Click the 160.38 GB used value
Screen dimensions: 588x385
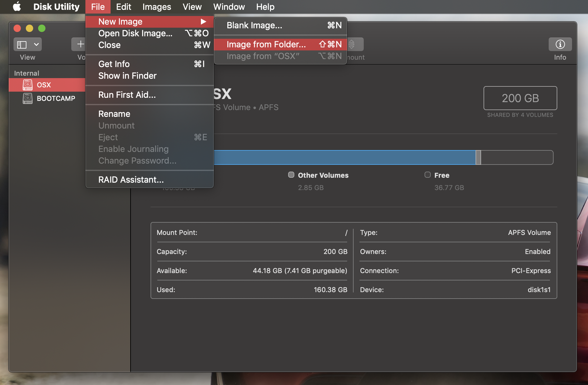[330, 290]
